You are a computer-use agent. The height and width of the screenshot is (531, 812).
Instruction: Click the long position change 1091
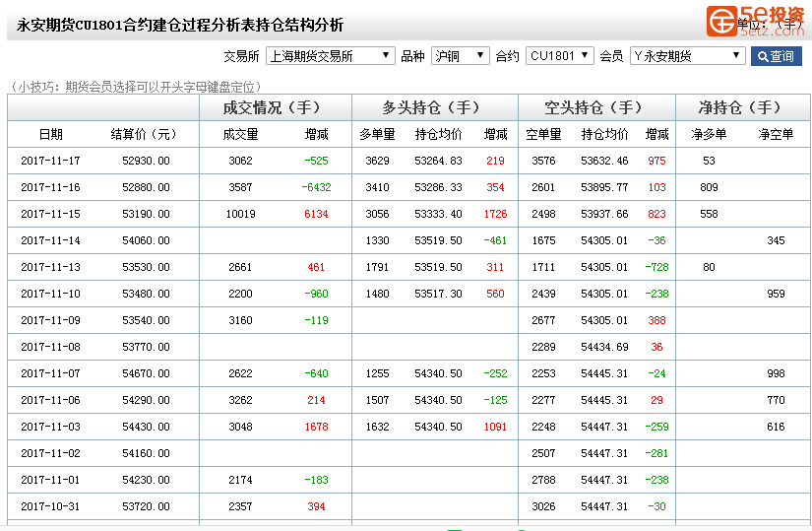click(496, 427)
